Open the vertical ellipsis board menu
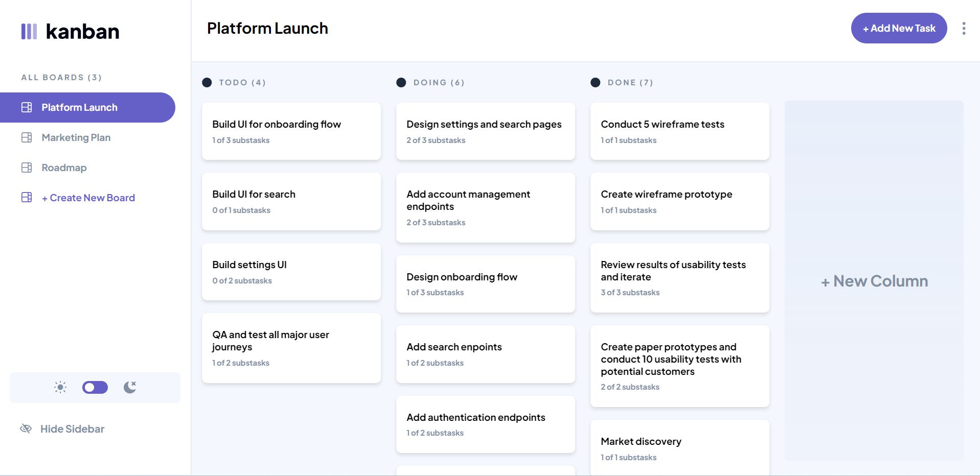 964,28
